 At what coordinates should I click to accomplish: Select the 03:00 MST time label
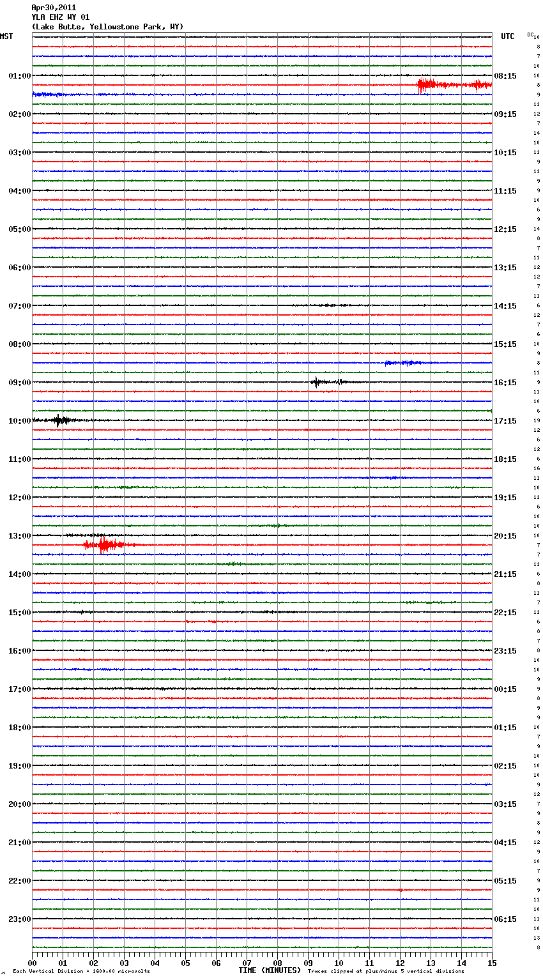coord(20,153)
